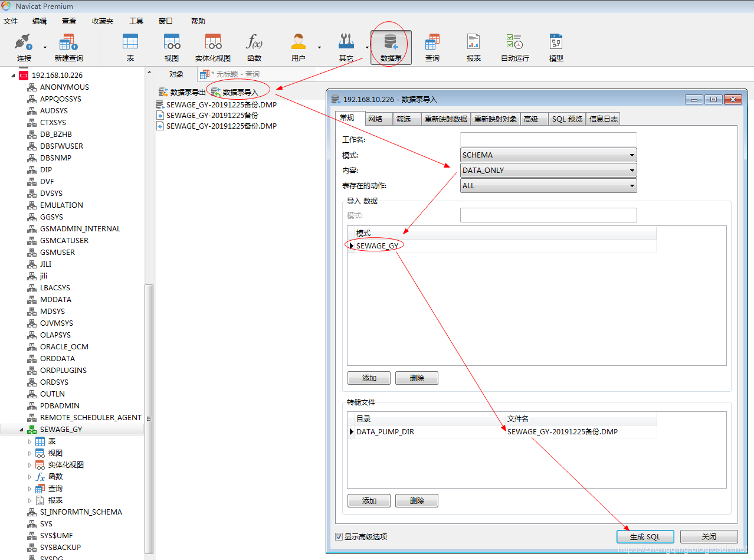This screenshot has width=754, height=560.
Task: Open 实体化视图 materialized views toolbar icon
Action: tap(213, 47)
